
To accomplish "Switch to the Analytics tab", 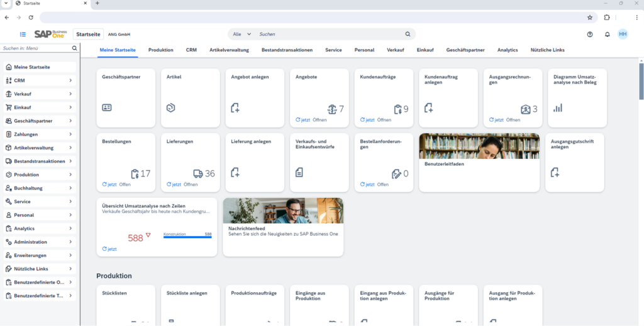I will [508, 50].
